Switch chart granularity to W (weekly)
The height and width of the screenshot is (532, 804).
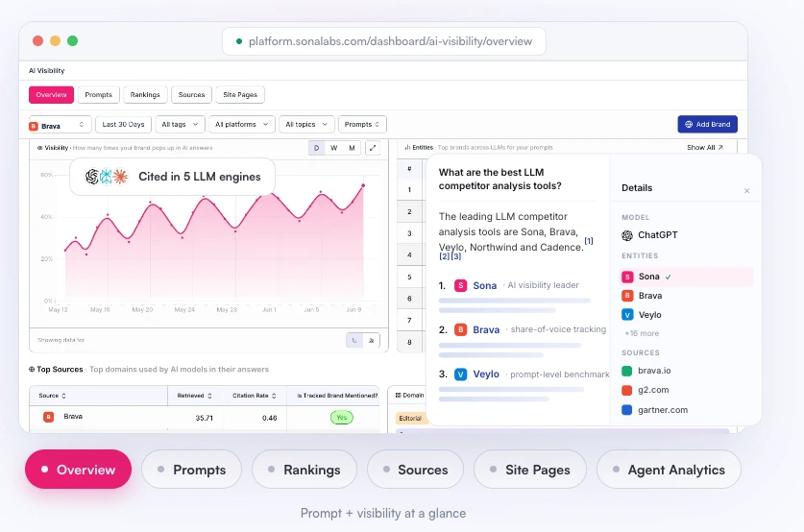click(334, 148)
